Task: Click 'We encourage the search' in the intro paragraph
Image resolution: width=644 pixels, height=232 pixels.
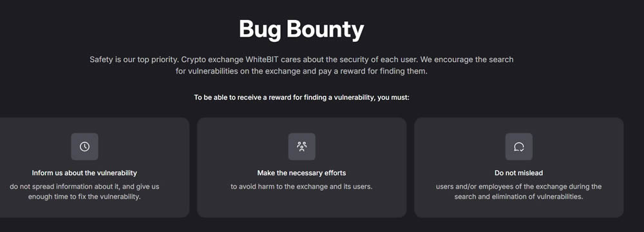Action: [467, 59]
